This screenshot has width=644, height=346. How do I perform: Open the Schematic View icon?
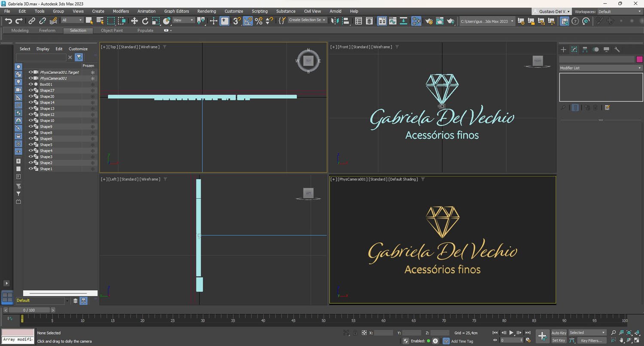click(404, 21)
